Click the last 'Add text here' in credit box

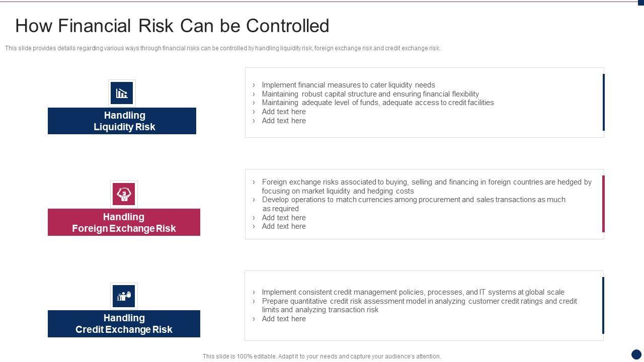point(283,319)
